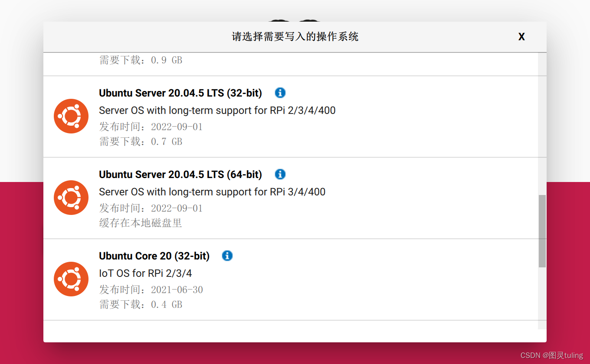The width and height of the screenshot is (590, 364).
Task: Click 'Server OS with long-term support for RPi 3/4/400'
Action: (x=212, y=192)
